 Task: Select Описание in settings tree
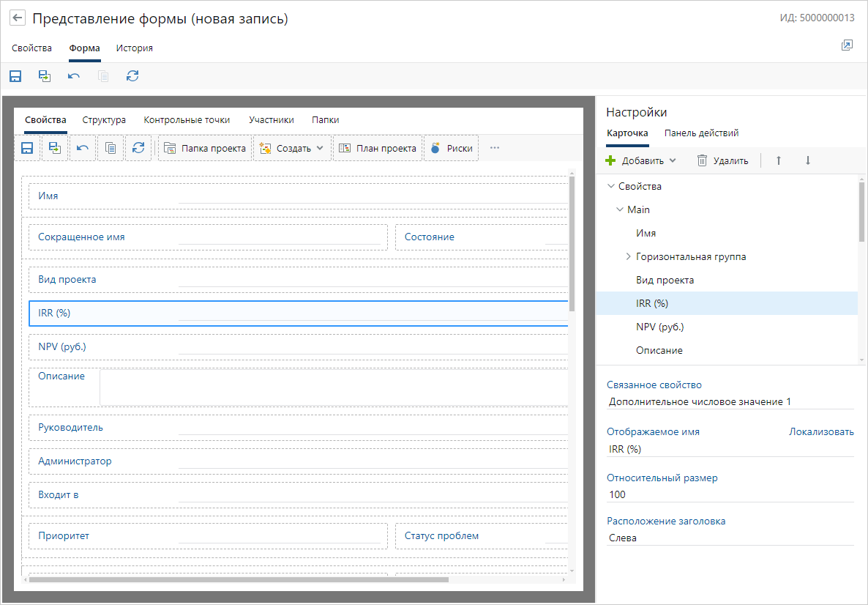coord(659,350)
